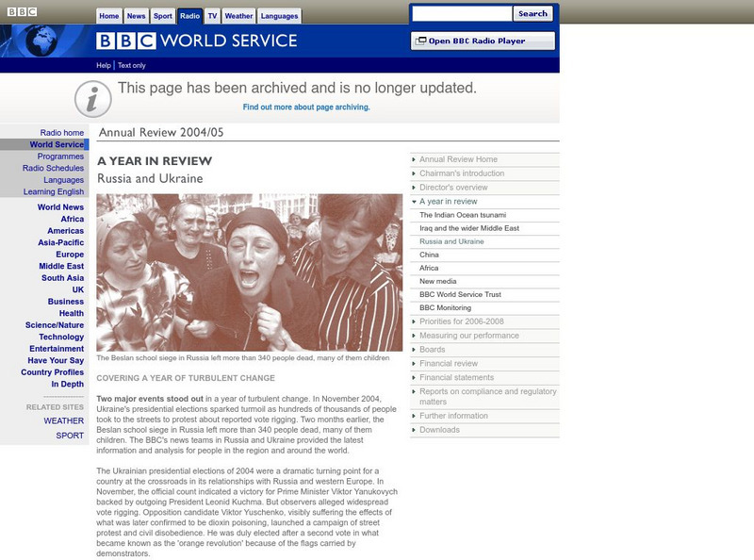Expand Director's overview arrow
Screen dimensions: 754x560
(x=414, y=188)
